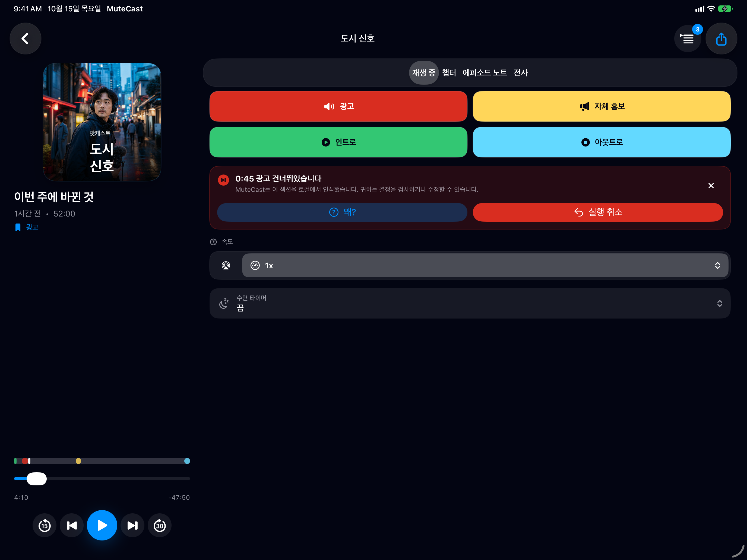The image size is (747, 560).
Task: Open the playback queue list
Action: click(688, 39)
